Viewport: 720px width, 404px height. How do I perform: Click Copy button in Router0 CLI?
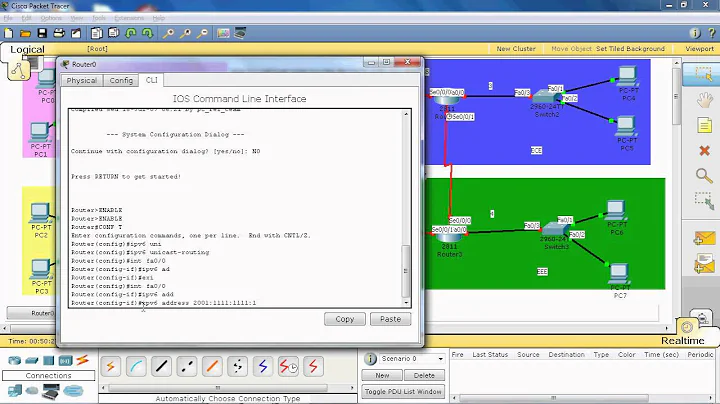pos(345,319)
